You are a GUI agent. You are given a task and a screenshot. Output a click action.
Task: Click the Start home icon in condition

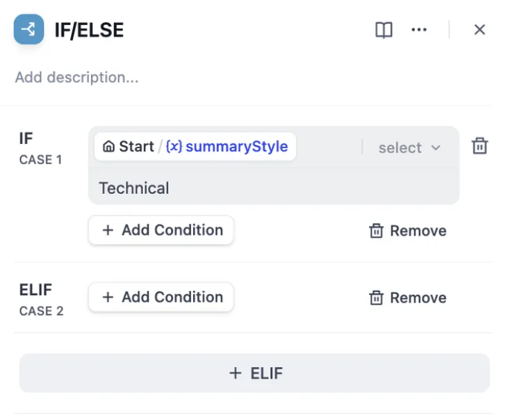coord(108,147)
